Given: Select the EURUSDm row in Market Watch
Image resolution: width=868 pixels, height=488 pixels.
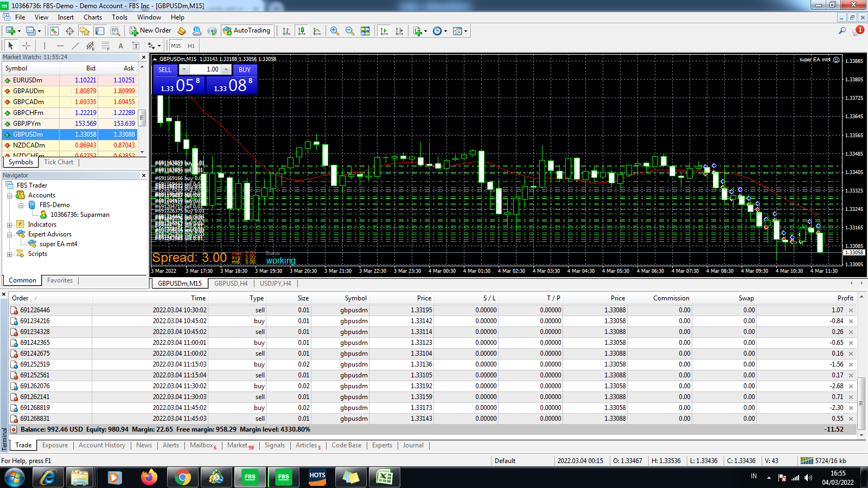Looking at the screenshot, I should tap(70, 80).
